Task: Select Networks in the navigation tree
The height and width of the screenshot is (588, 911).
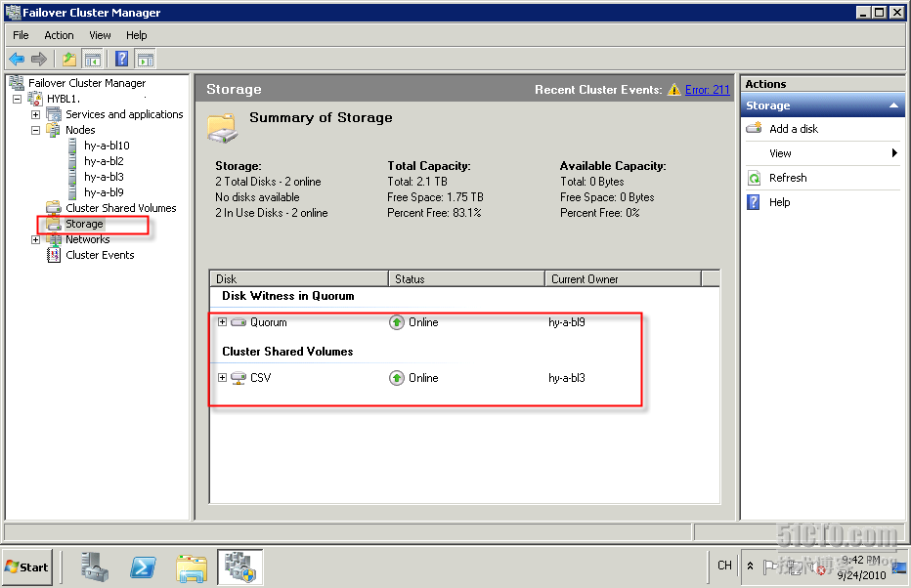Action: point(87,239)
